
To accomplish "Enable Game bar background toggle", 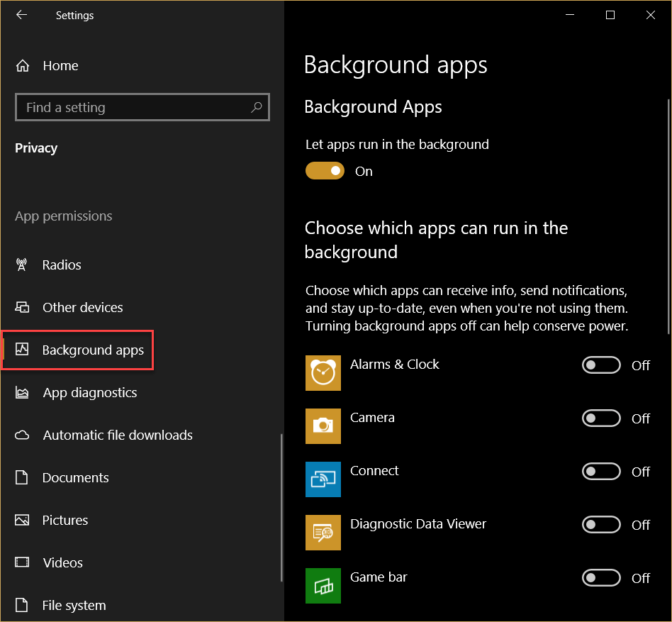I will pos(601,578).
